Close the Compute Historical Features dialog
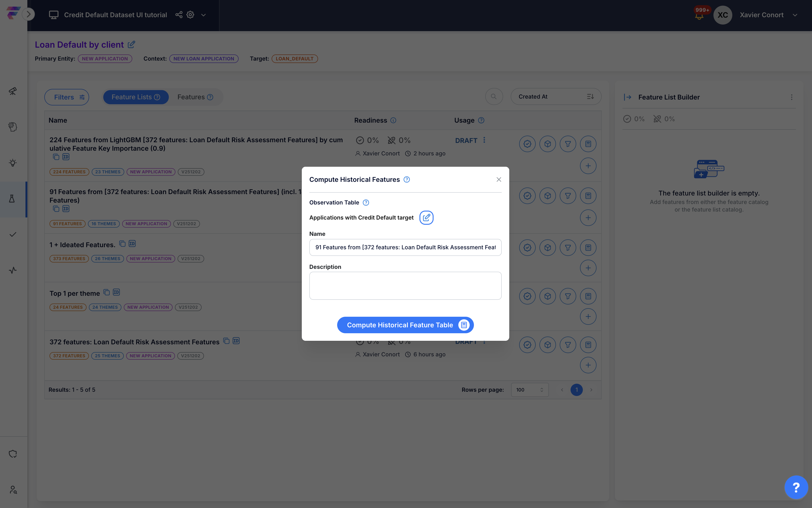Viewport: 812px width, 508px height. [499, 179]
